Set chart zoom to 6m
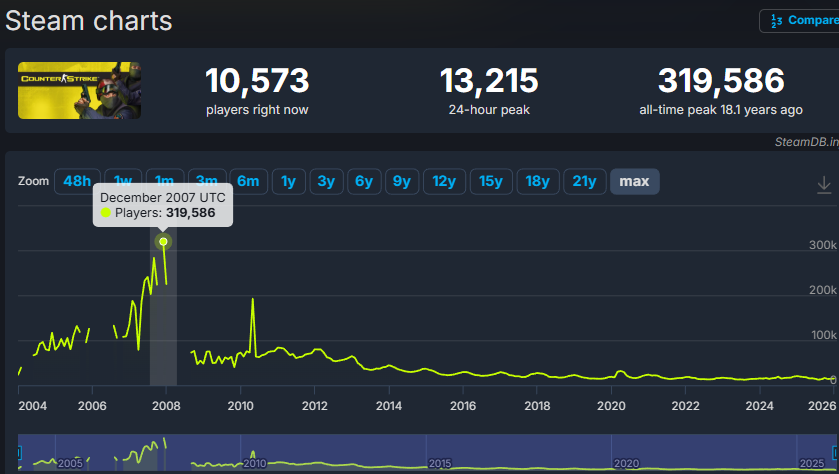 click(248, 181)
